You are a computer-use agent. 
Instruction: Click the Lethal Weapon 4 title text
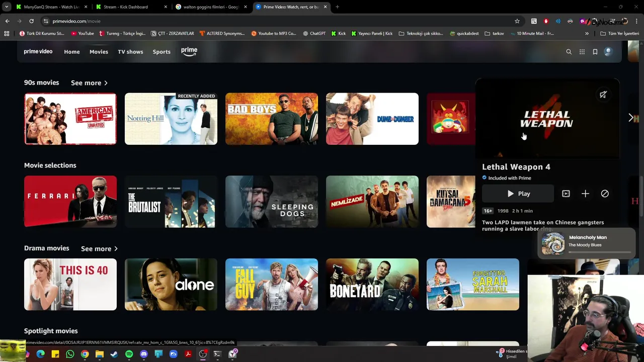click(516, 167)
